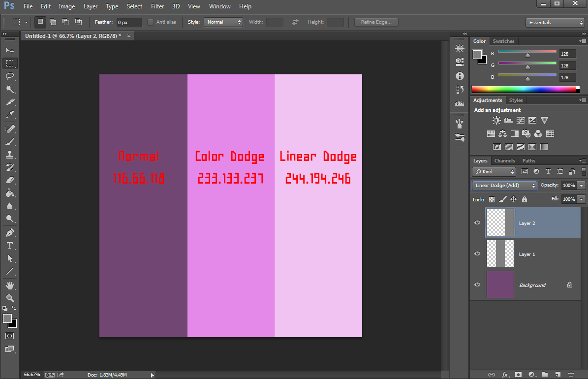Select the Pen tool
The height and width of the screenshot is (379, 588).
10,233
